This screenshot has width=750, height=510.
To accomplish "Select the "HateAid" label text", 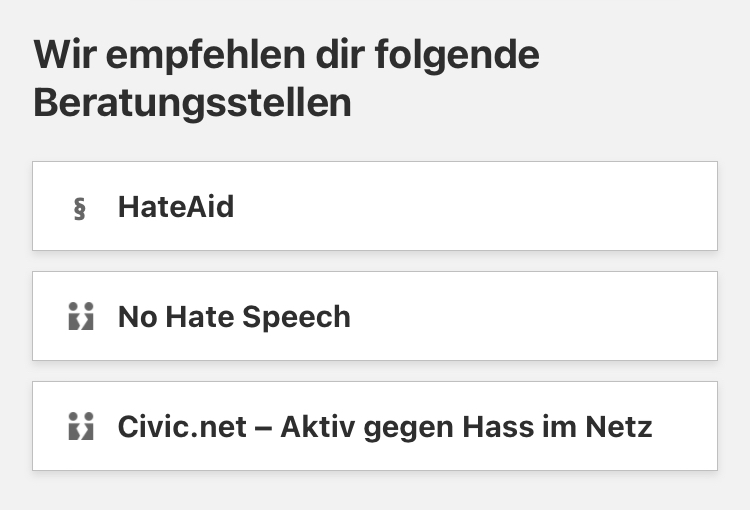I will click(x=176, y=207).
